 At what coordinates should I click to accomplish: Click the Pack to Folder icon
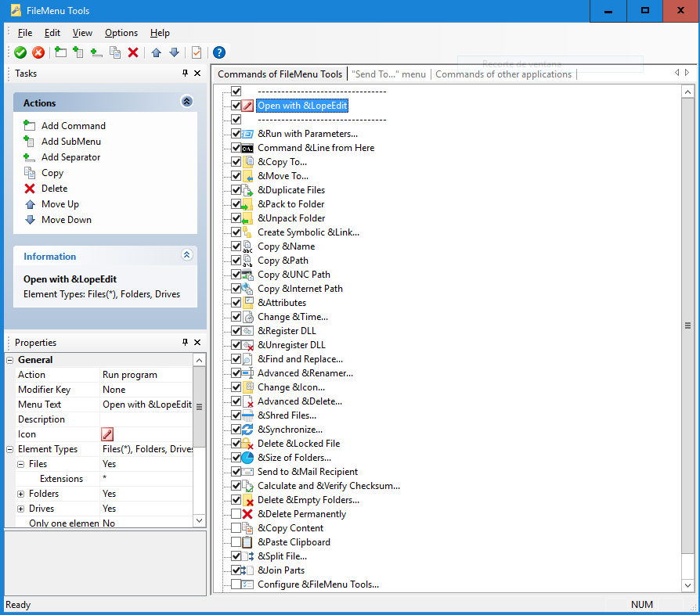[x=247, y=205]
